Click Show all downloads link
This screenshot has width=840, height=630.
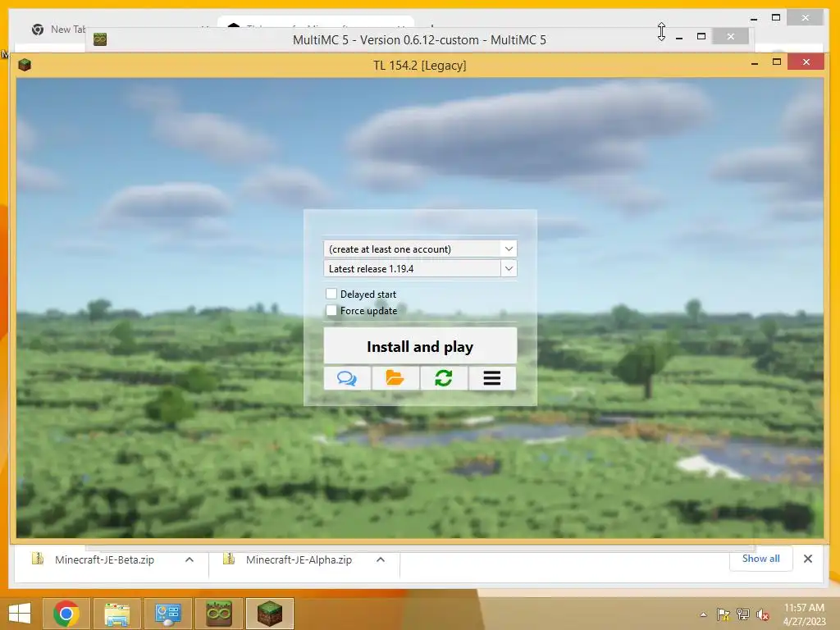[x=760, y=558]
